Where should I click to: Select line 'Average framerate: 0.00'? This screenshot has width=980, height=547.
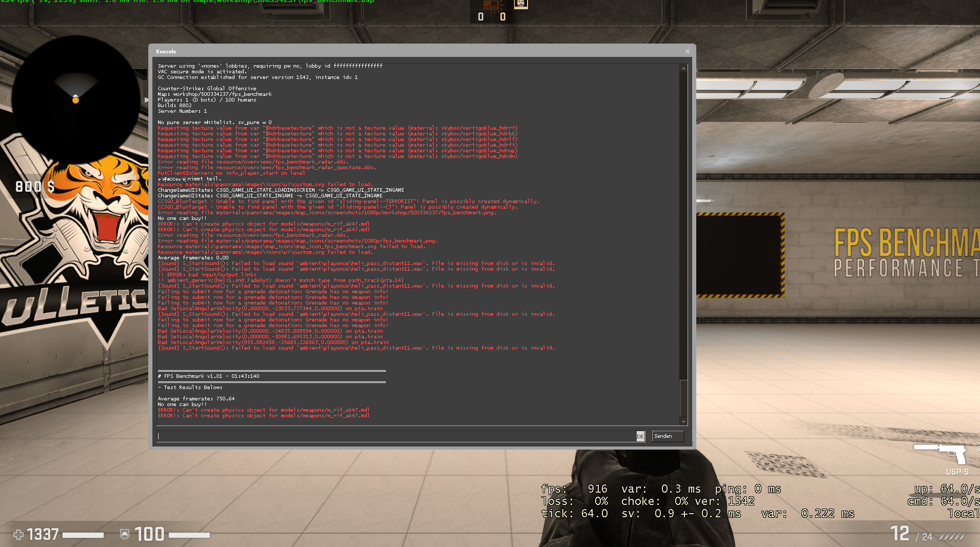(193, 258)
